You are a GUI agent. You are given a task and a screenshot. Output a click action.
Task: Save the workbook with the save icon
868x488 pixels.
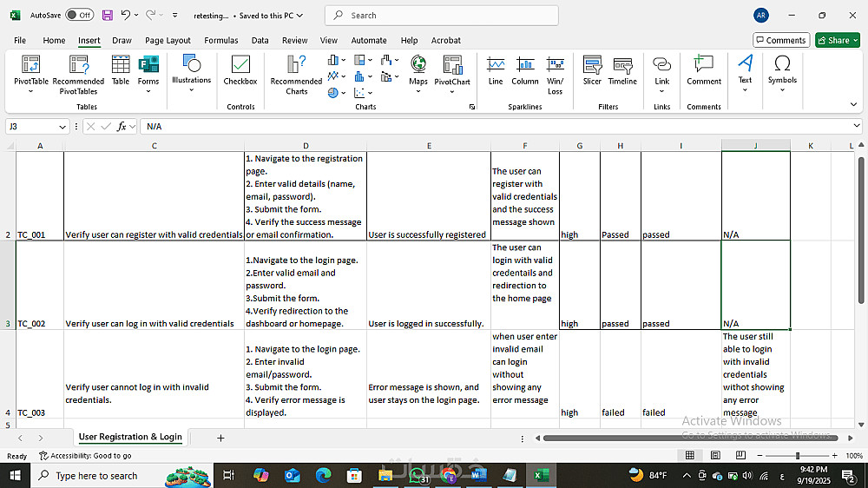108,16
